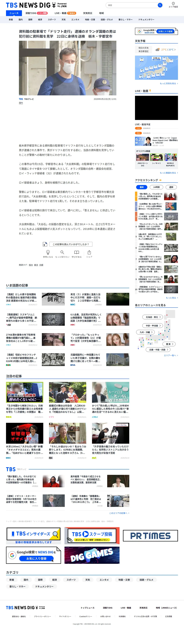Open the WORLD REPORTS video channel
184x644 pixels.
coord(170,160)
